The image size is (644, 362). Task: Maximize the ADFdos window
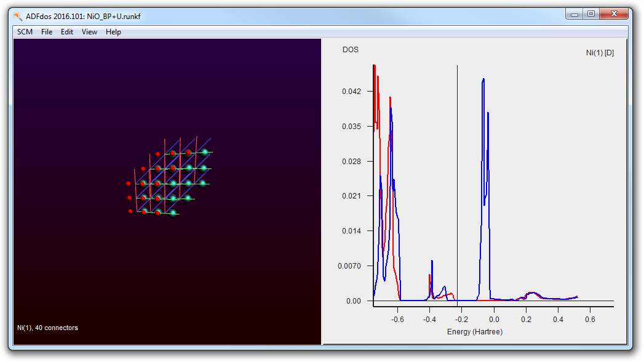590,14
